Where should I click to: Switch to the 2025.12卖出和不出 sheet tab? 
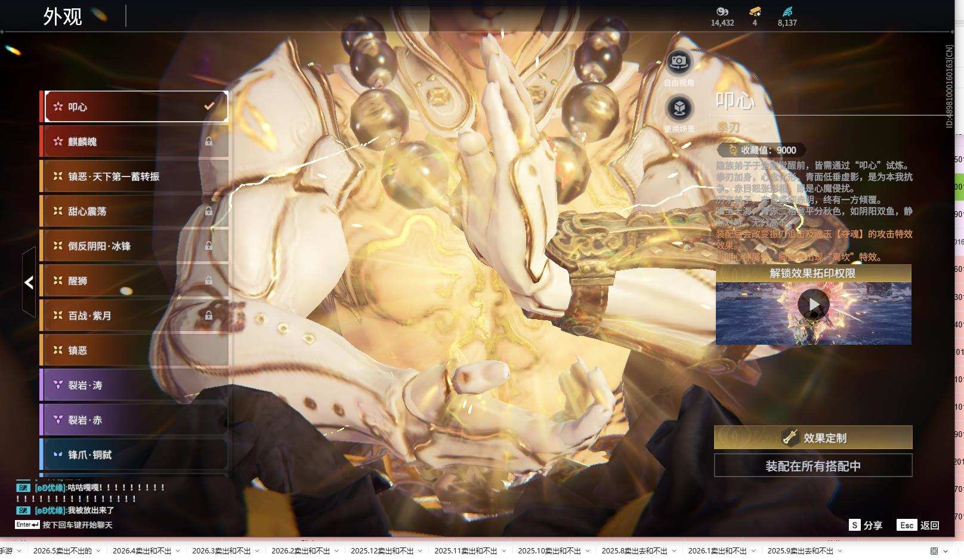point(382,551)
